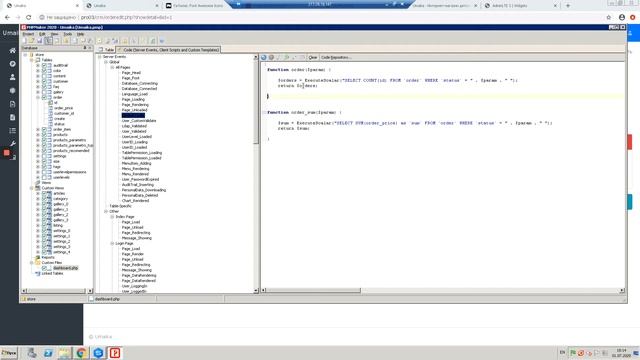
Task: Click the padlock-like yellow toolbar icon
Action: (x=125, y=41)
